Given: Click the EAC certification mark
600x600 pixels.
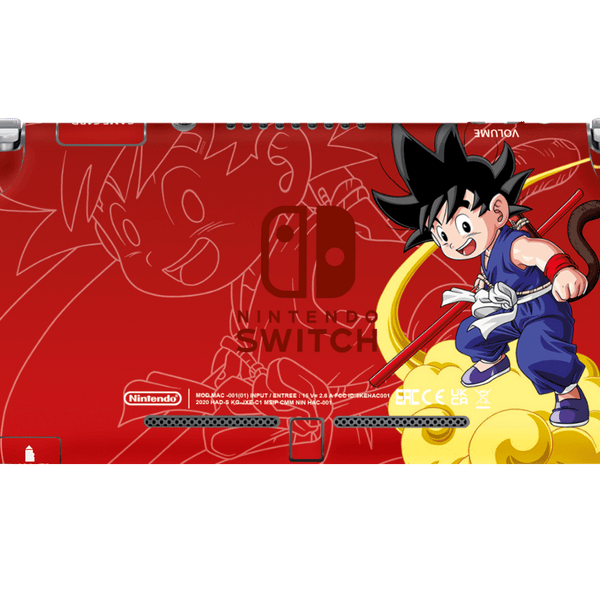Looking at the screenshot, I should 407,398.
